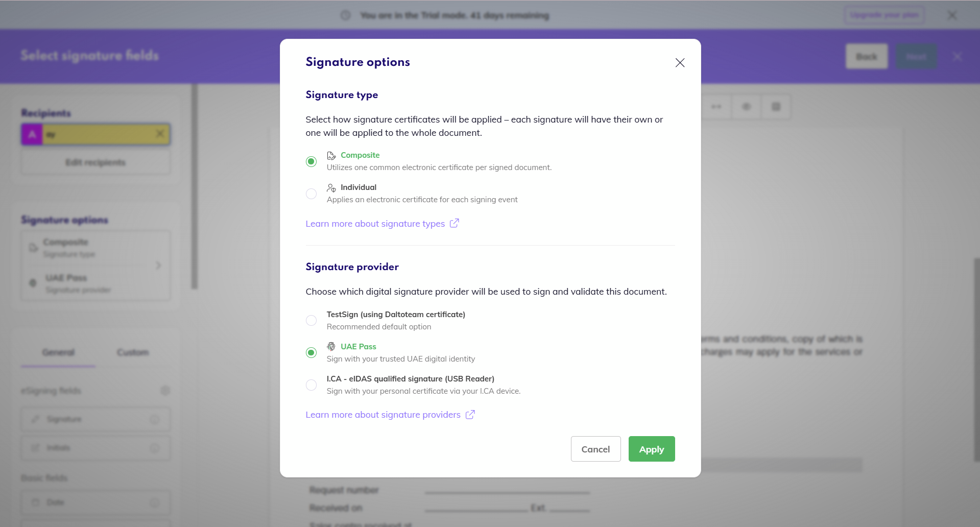Choose TestSign as signature provider
980x527 pixels.
coord(311,320)
